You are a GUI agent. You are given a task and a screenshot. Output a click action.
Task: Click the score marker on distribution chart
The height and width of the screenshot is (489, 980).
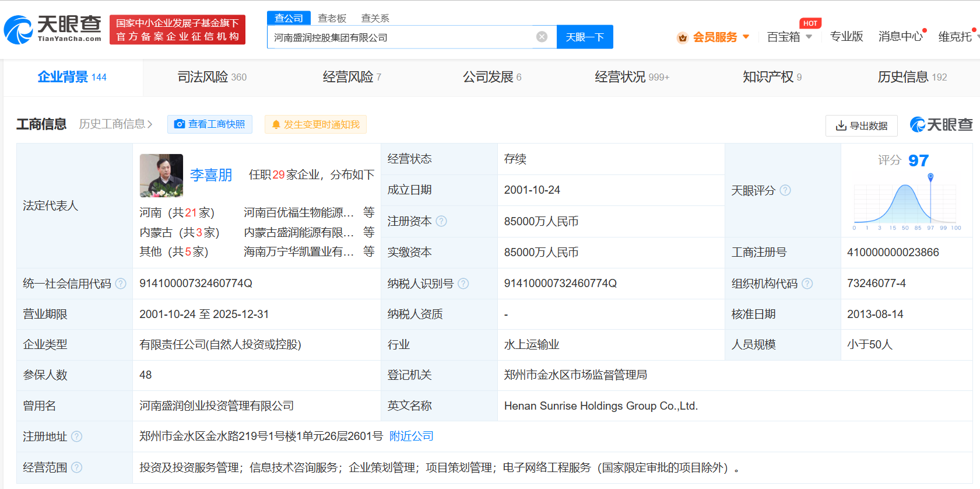coord(930,177)
